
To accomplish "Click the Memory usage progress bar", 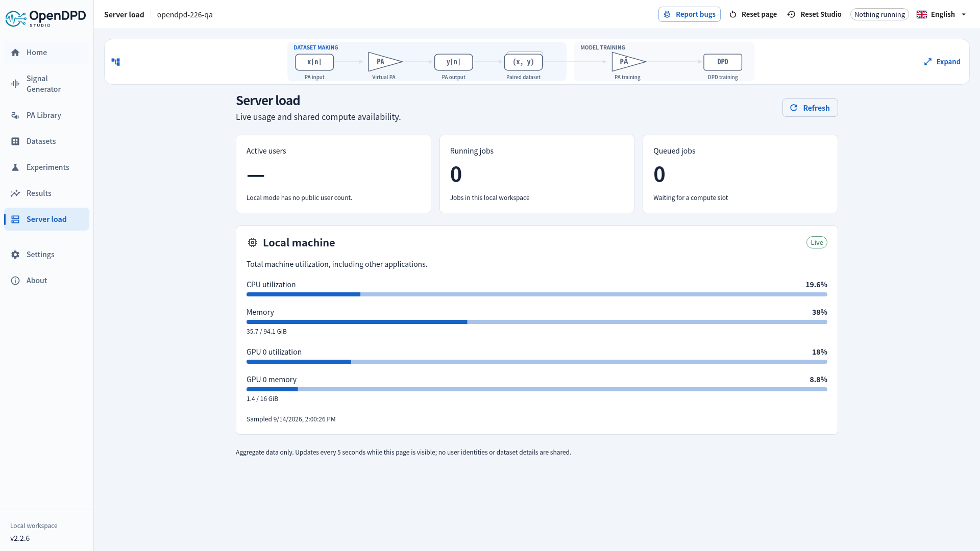I will coord(536,322).
